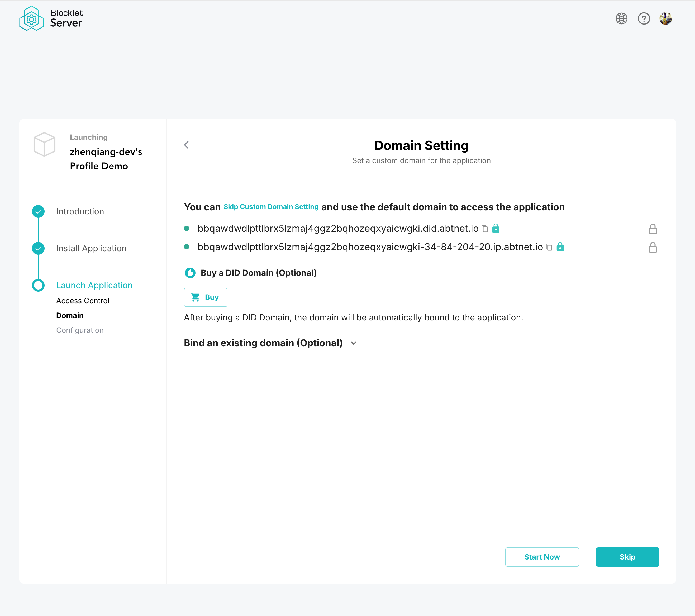Copy the did.abtnet.io domain
Image resolution: width=695 pixels, height=616 pixels.
click(x=485, y=229)
